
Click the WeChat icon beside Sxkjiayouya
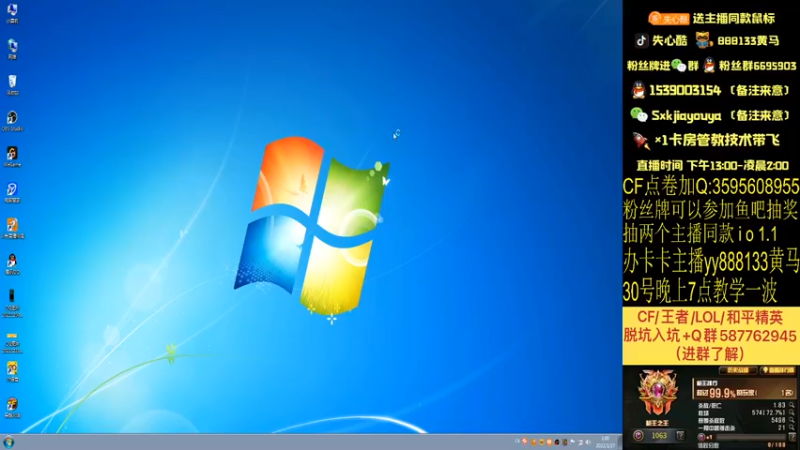(x=638, y=115)
